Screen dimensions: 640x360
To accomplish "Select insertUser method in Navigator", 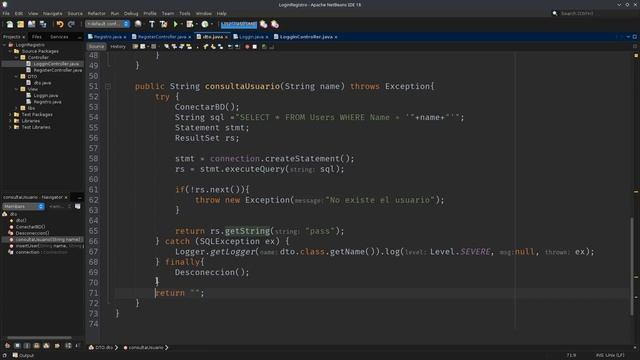I will point(49,246).
